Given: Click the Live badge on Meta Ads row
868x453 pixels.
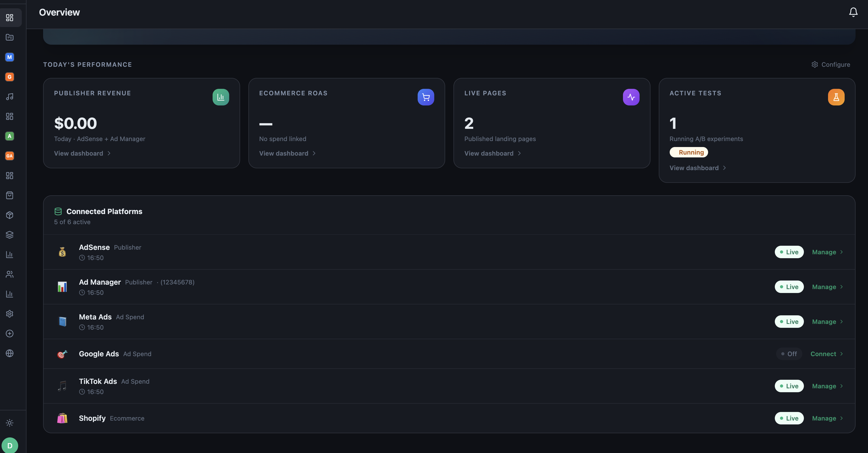Looking at the screenshot, I should [789, 322].
